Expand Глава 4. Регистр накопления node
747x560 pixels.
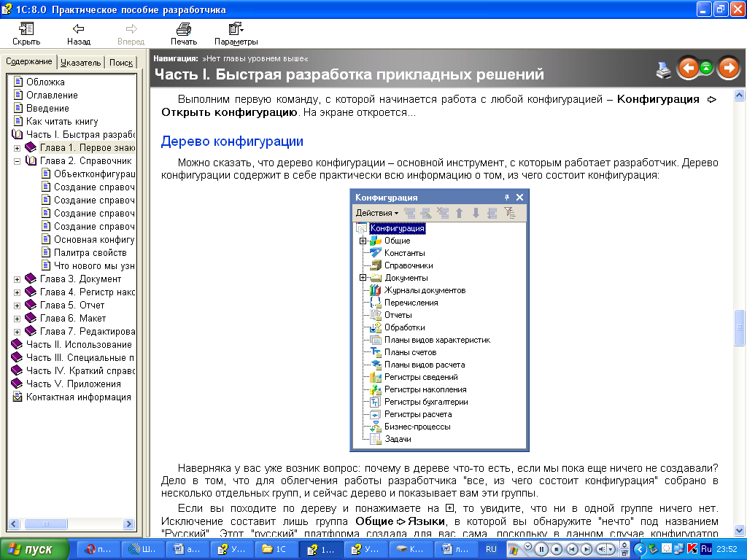[x=18, y=292]
